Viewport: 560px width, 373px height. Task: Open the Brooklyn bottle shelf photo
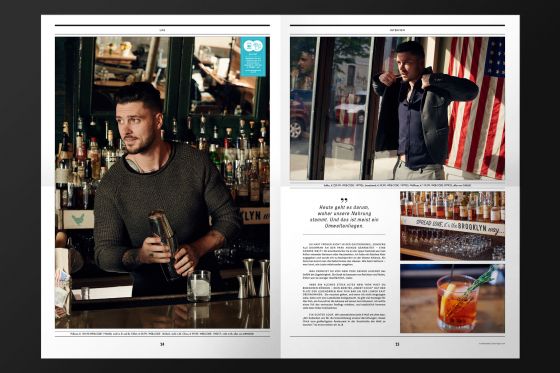452,225
